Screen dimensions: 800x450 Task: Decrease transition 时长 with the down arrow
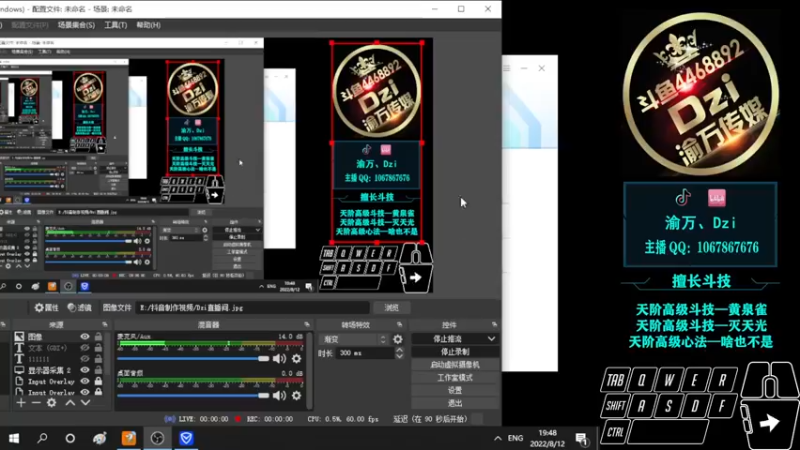399,356
